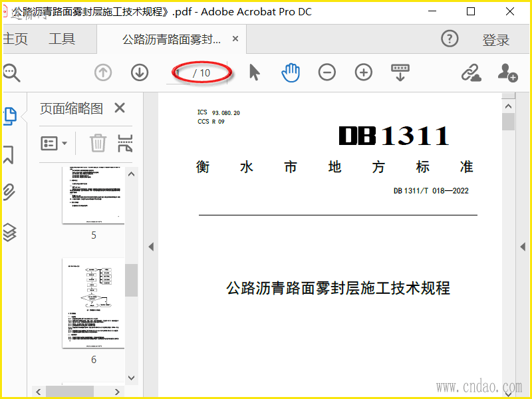Open the page thumbnails panel icon
The image size is (532, 399).
coord(10,116)
